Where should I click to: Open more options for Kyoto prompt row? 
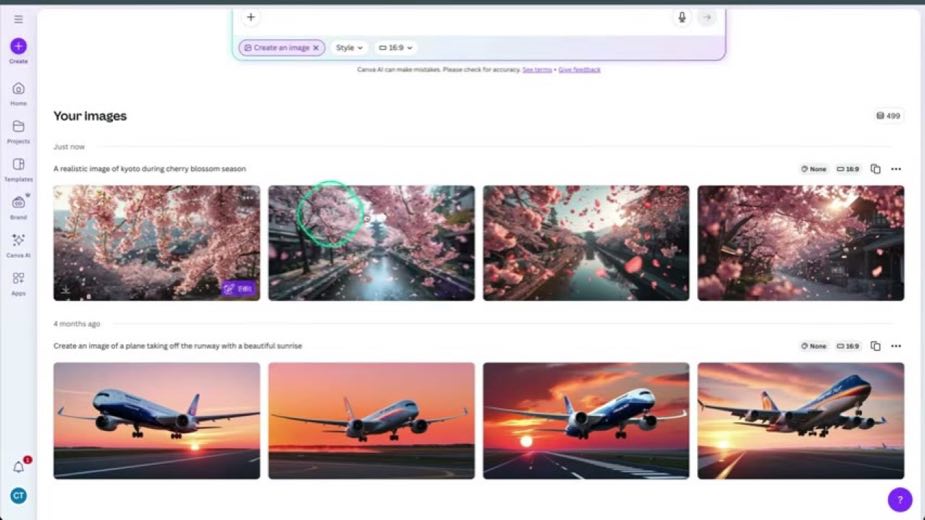(x=896, y=169)
